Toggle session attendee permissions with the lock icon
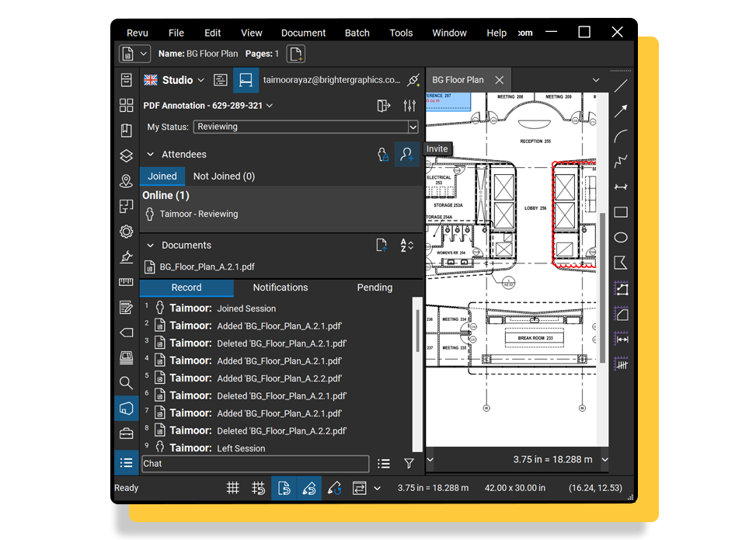Image resolution: width=756 pixels, height=540 pixels. 381,154
